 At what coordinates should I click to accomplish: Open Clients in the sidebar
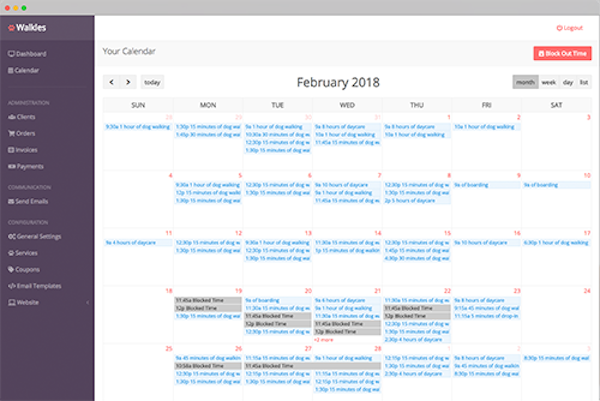[22, 117]
